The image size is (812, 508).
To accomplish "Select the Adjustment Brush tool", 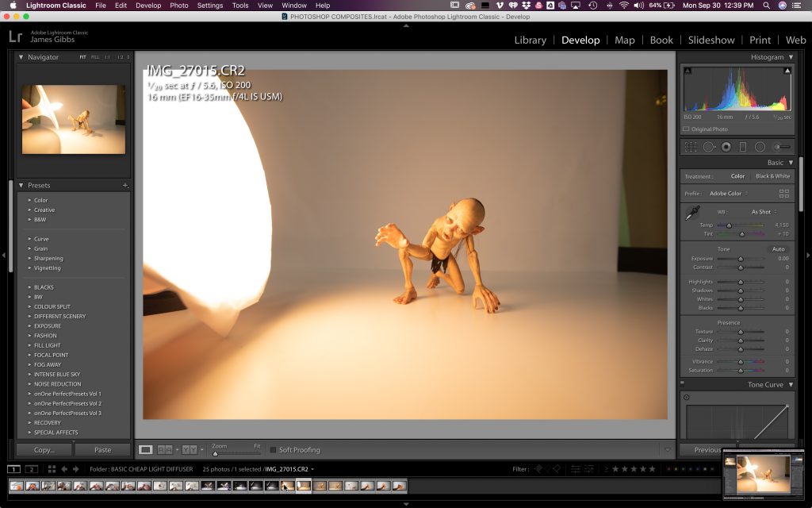I will tap(782, 147).
